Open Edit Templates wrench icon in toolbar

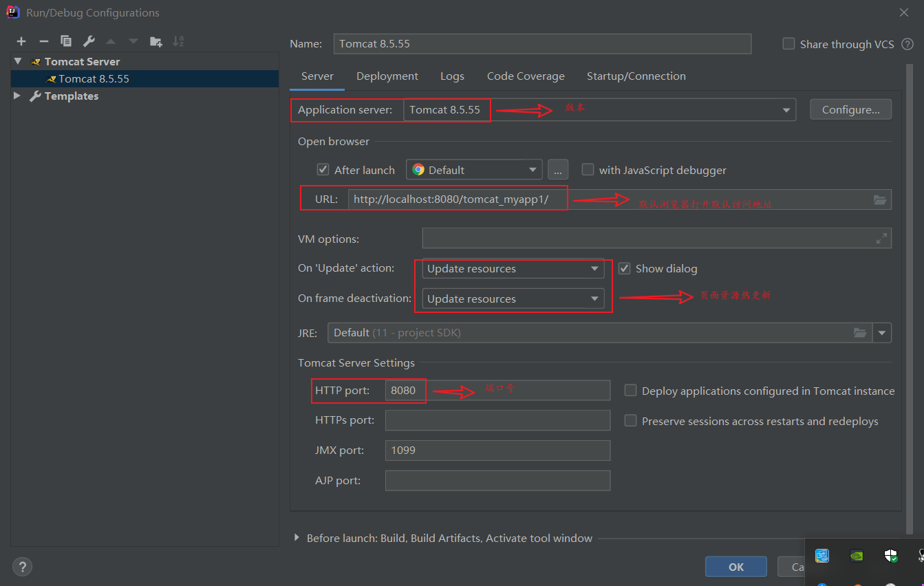89,41
